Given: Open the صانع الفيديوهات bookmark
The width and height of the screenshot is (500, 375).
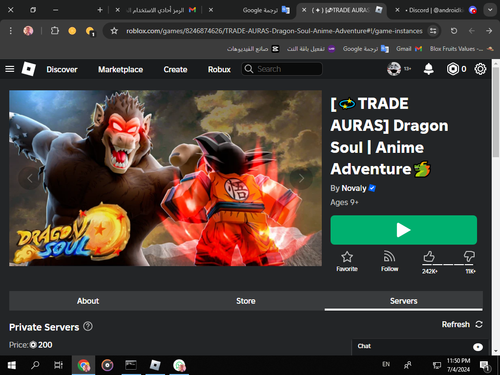Looking at the screenshot, I should click(253, 49).
